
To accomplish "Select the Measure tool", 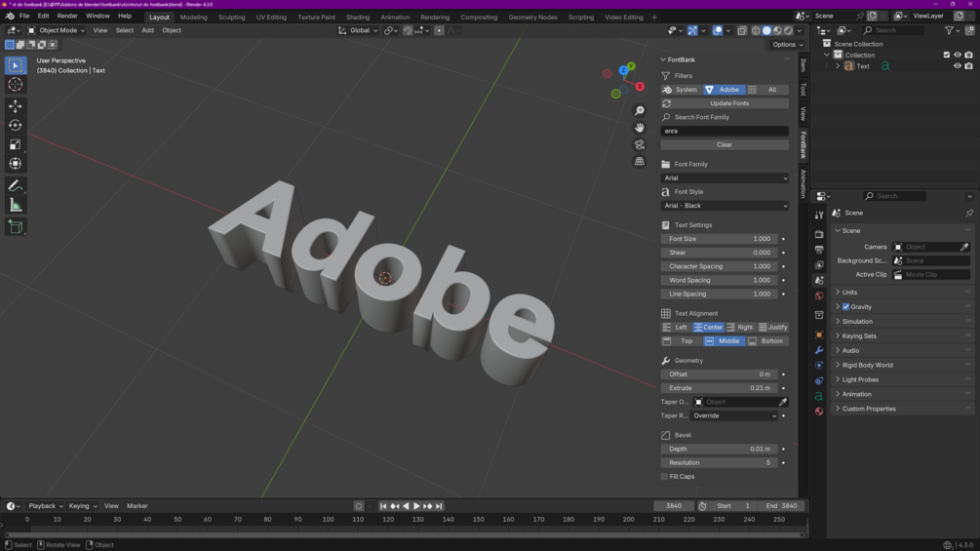I will [x=15, y=206].
